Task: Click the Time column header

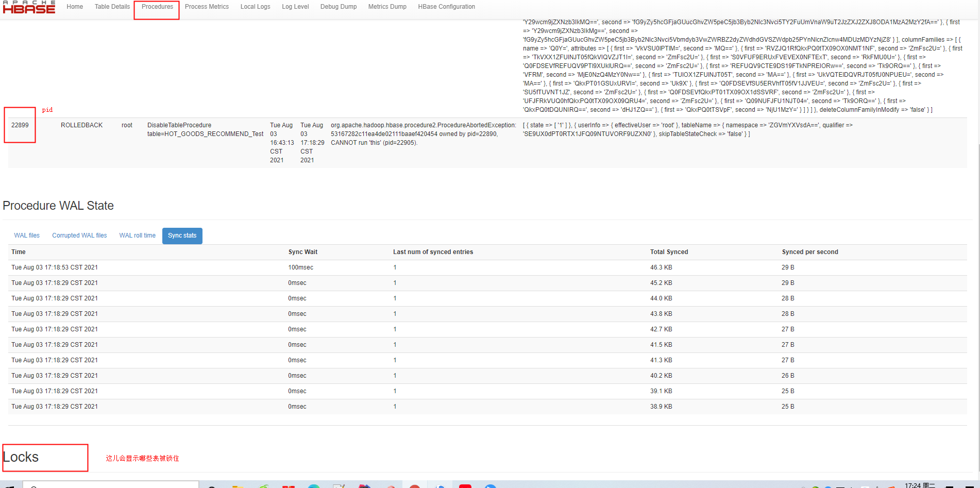Action: point(19,252)
